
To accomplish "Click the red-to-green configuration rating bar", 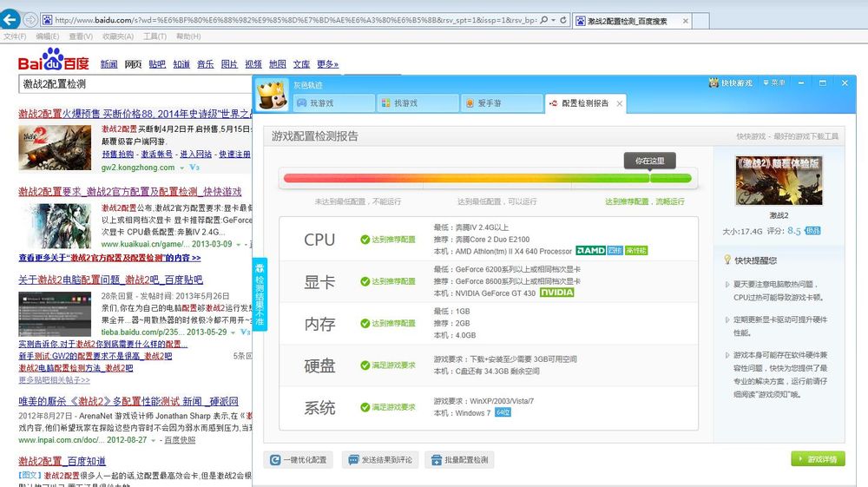I will [487, 178].
